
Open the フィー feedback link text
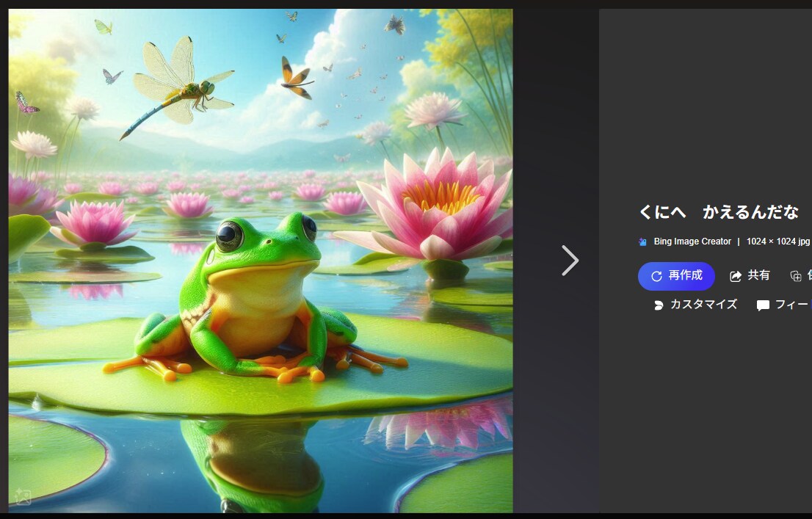click(x=793, y=305)
